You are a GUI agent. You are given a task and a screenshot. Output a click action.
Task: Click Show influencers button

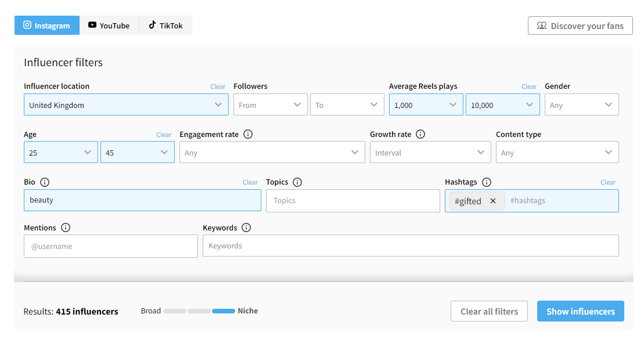[580, 312]
